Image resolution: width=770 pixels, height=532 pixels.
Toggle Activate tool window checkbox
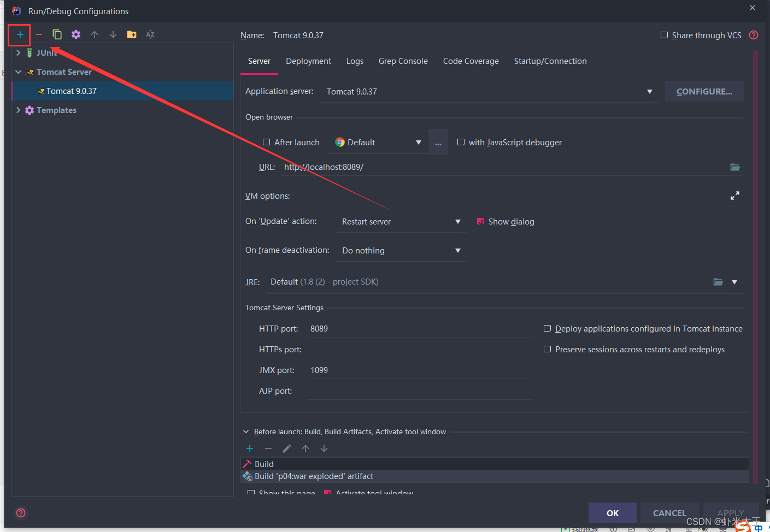tap(327, 493)
